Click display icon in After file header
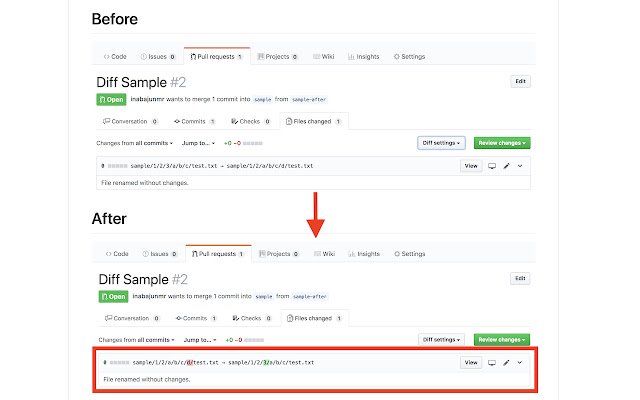Viewport: 640px width, 400px height. tap(491, 362)
